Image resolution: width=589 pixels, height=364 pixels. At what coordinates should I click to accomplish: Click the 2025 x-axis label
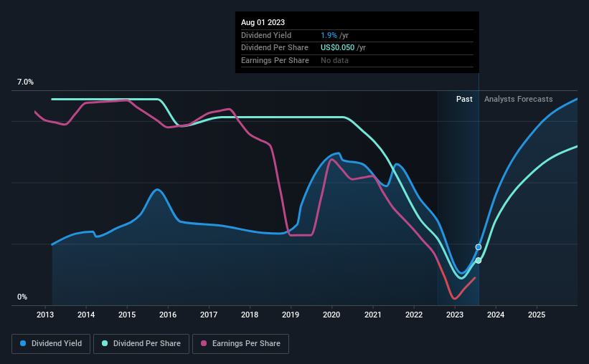click(x=537, y=315)
